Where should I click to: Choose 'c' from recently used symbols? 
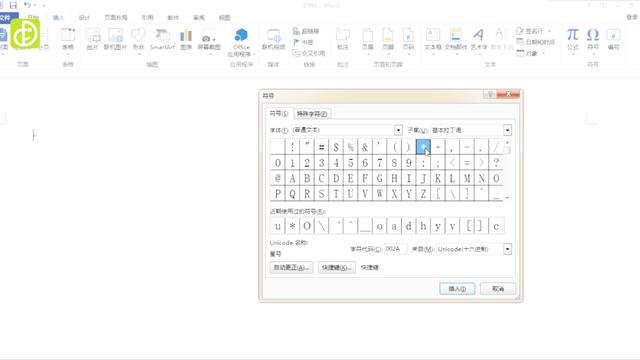click(496, 226)
